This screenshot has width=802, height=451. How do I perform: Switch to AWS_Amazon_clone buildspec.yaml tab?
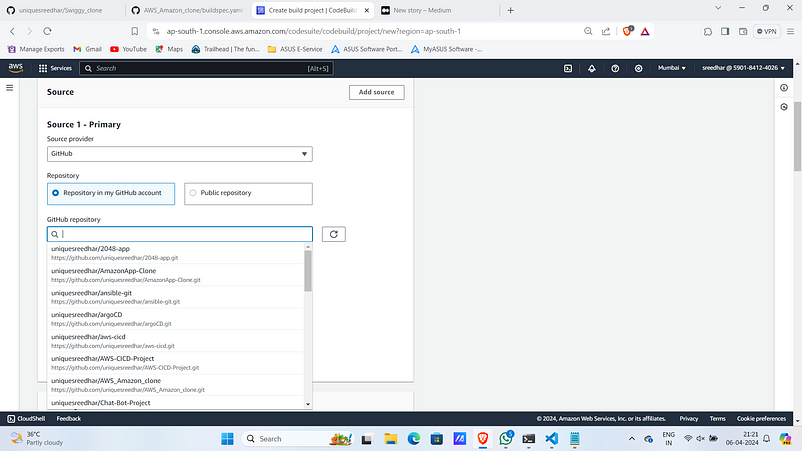point(188,10)
